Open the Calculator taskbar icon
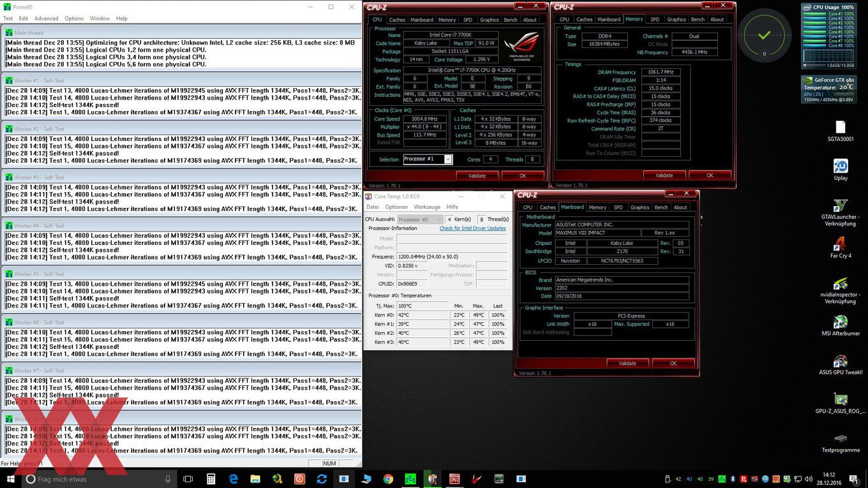The height and width of the screenshot is (488, 868). point(211,479)
